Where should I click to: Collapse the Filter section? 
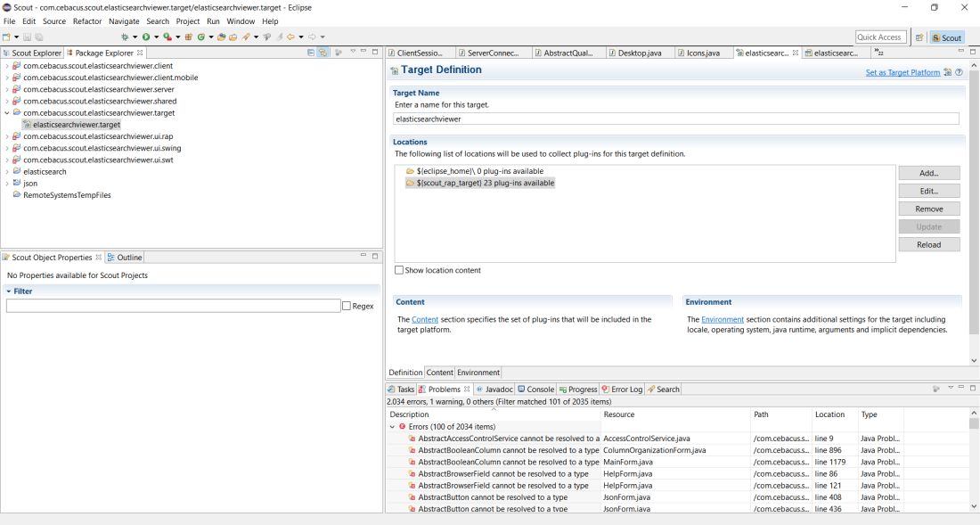click(9, 291)
